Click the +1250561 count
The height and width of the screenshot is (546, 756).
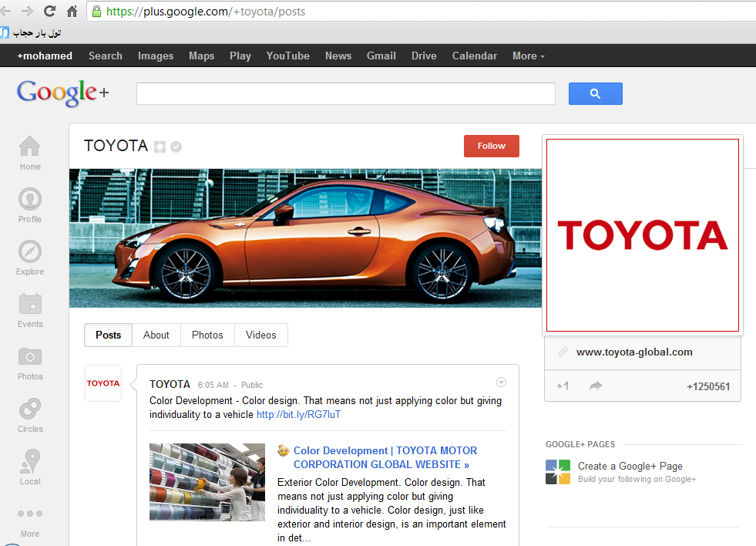708,386
